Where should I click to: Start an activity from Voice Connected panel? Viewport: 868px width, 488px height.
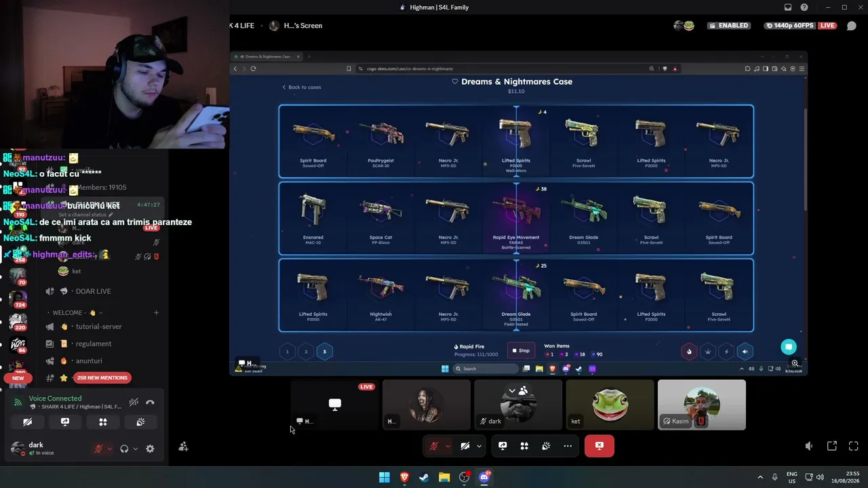[x=103, y=422]
